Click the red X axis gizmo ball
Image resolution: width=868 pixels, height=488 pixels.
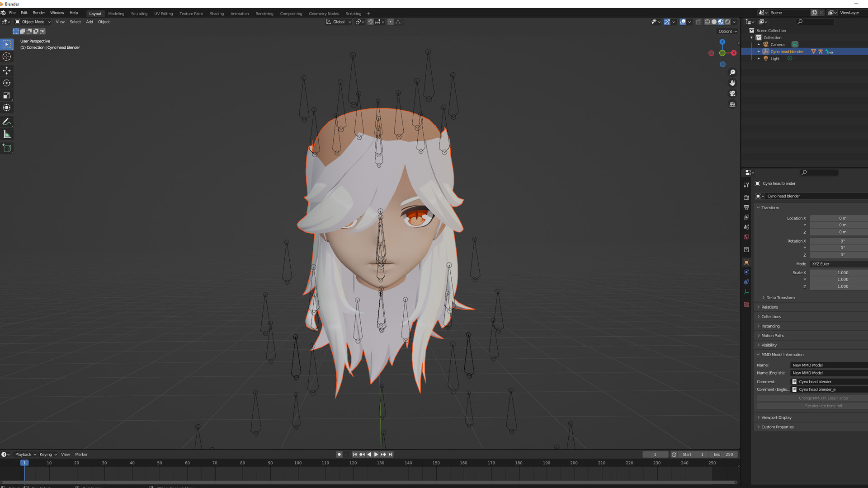pyautogui.click(x=734, y=53)
